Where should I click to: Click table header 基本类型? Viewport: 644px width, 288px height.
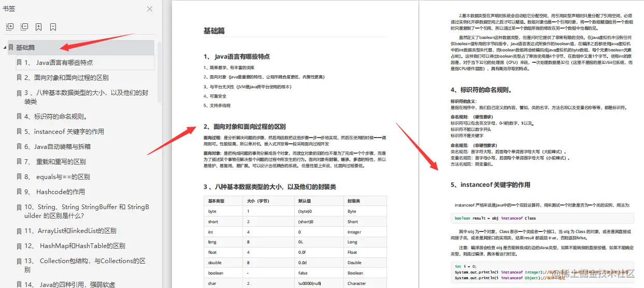click(x=216, y=201)
